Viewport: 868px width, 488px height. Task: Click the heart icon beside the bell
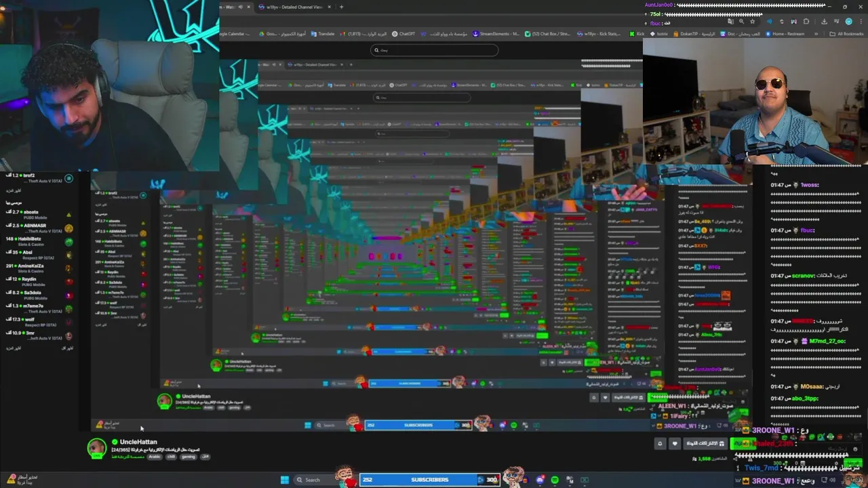click(674, 444)
